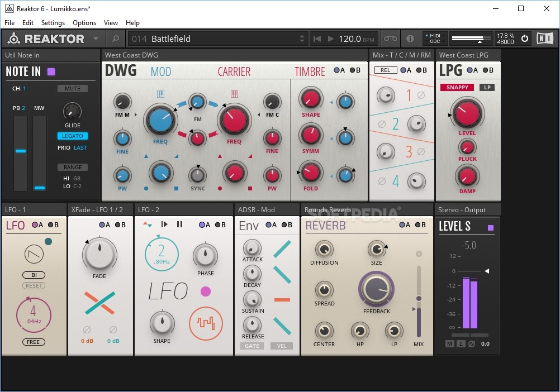
Task: Click the M mono button in Stereo Output
Action: click(449, 344)
